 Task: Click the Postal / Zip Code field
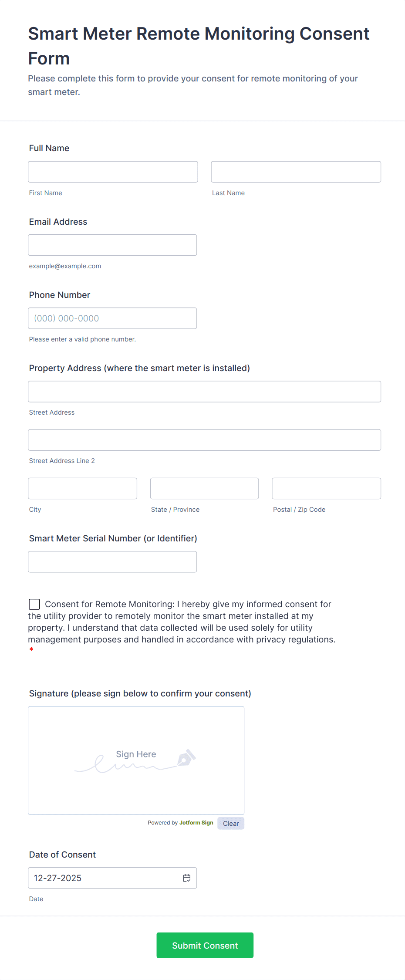coord(326,488)
